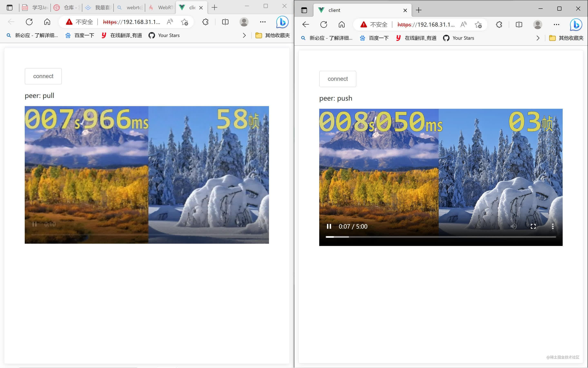Open Bing chat sidebar in left window
The image size is (588, 368).
click(282, 22)
